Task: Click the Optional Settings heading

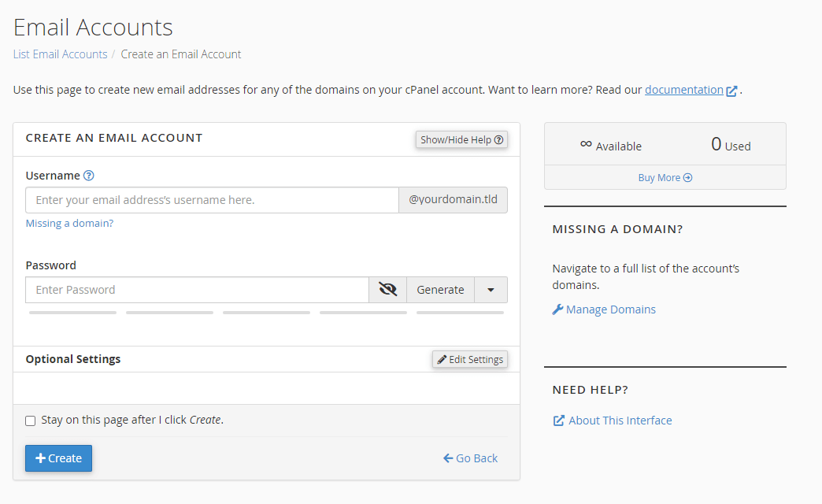Action: pos(73,359)
